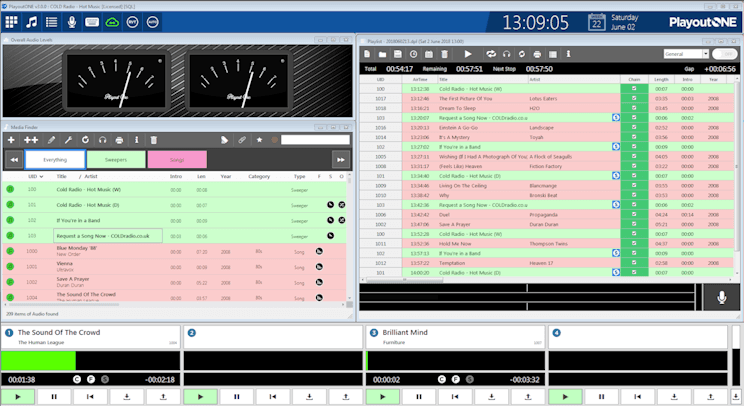Expand next categories with right double-arrow button
The width and height of the screenshot is (744, 406).
(341, 160)
